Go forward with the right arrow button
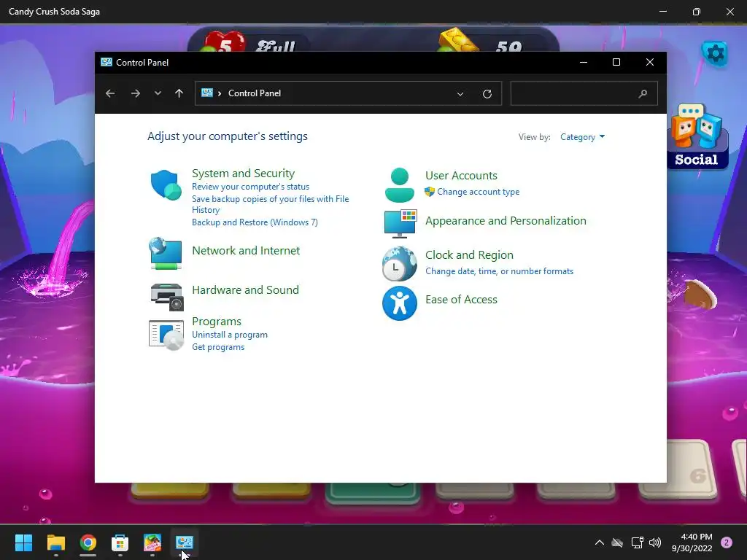Screen dimensions: 747x560 135,93
